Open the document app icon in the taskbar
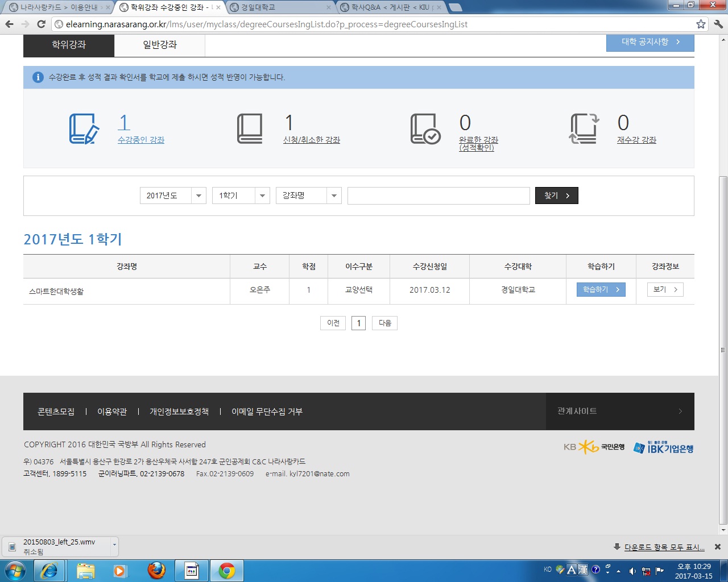This screenshot has height=582, width=728. point(192,571)
